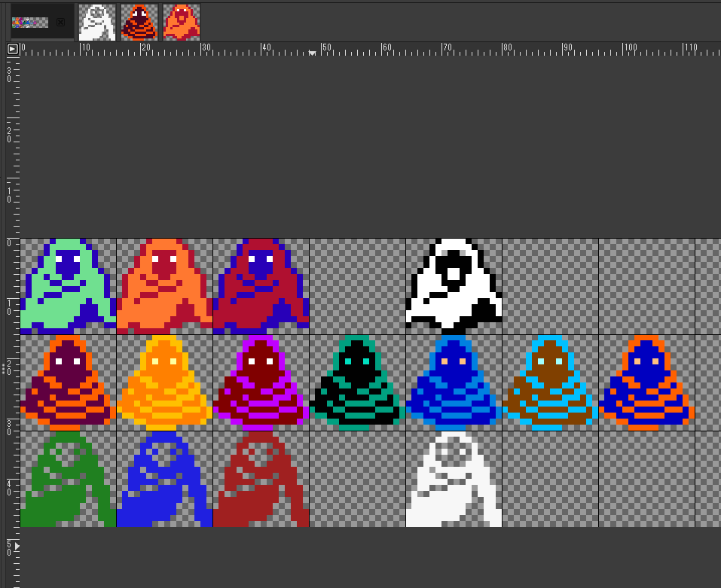Viewport: 721px width, 588px height.
Task: Click the pointer marker on horizontal ruler
Action: pos(312,53)
